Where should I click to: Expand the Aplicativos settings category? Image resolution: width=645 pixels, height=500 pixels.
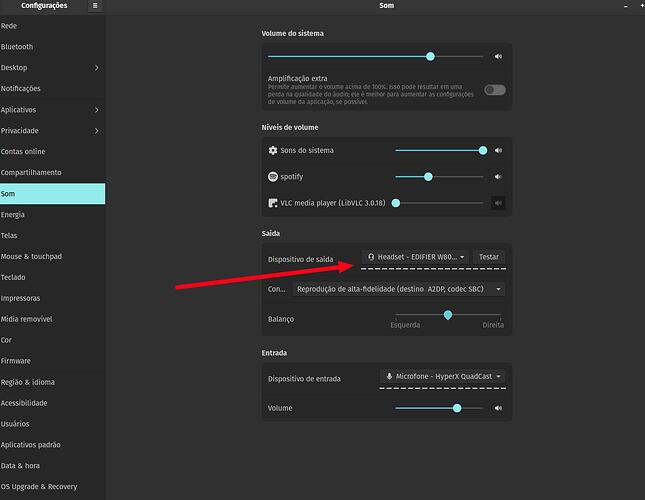tap(53, 110)
